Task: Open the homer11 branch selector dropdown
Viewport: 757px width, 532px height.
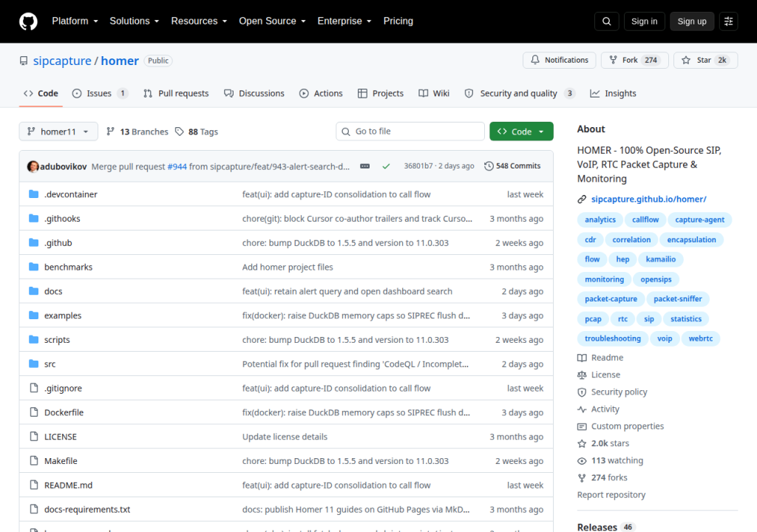Action: pos(58,132)
